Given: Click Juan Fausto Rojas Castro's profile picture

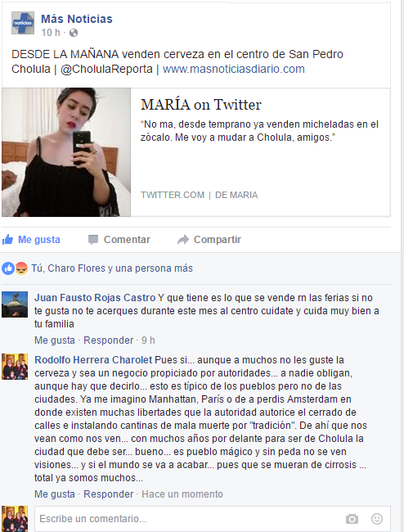Looking at the screenshot, I should (15, 304).
